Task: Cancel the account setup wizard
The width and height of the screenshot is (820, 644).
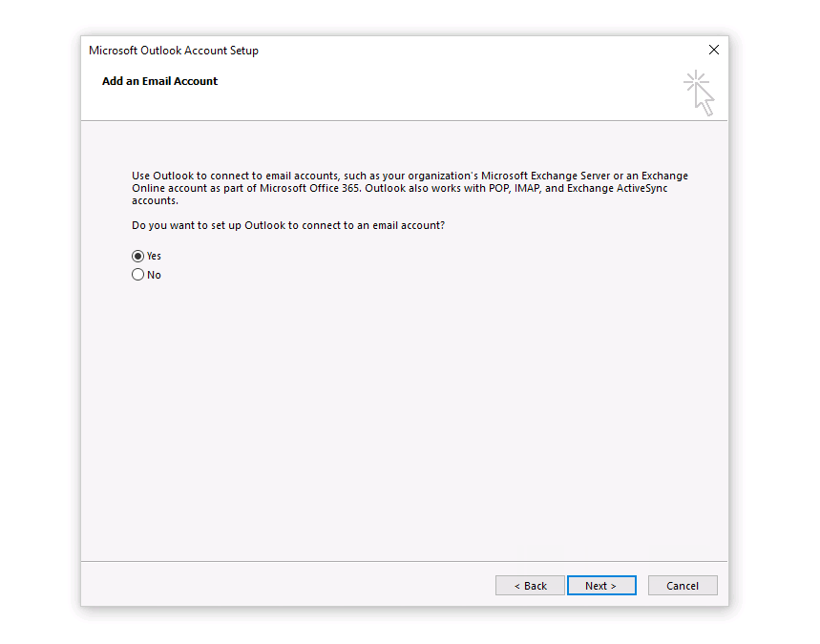Action: pos(682,586)
